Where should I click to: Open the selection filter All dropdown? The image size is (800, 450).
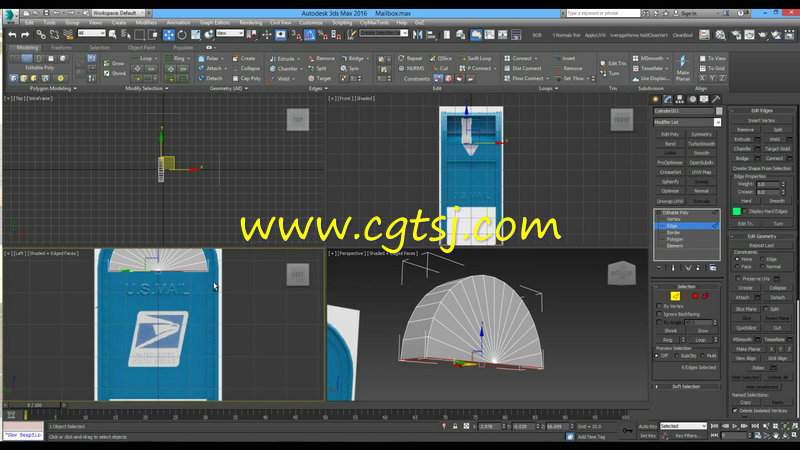tap(91, 33)
